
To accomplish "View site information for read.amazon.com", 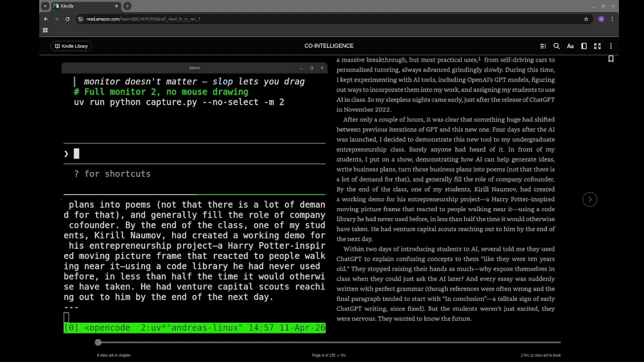I will (x=80, y=19).
